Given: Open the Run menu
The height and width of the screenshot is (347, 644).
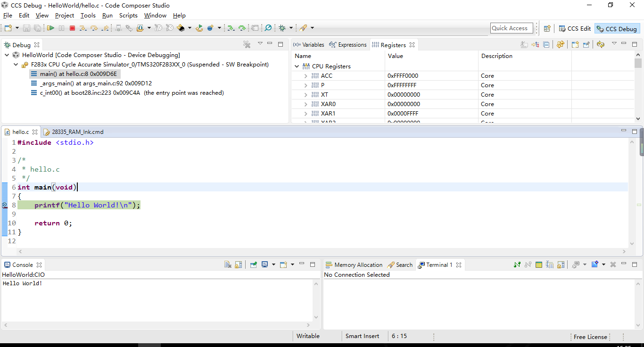Looking at the screenshot, I should (107, 15).
